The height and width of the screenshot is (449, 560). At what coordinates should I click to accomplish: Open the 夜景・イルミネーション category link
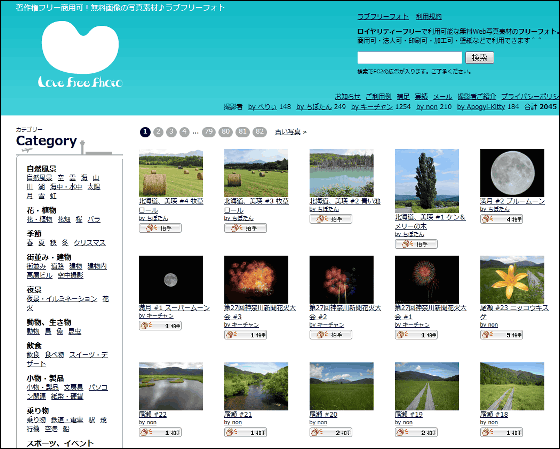tap(62, 299)
